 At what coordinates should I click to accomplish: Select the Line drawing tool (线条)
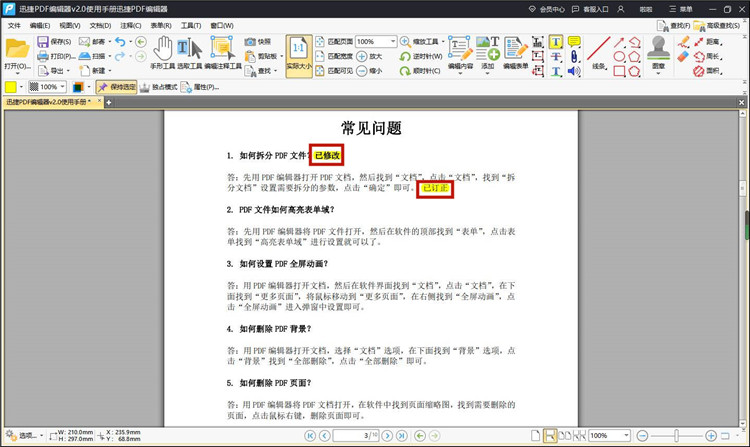pos(598,53)
